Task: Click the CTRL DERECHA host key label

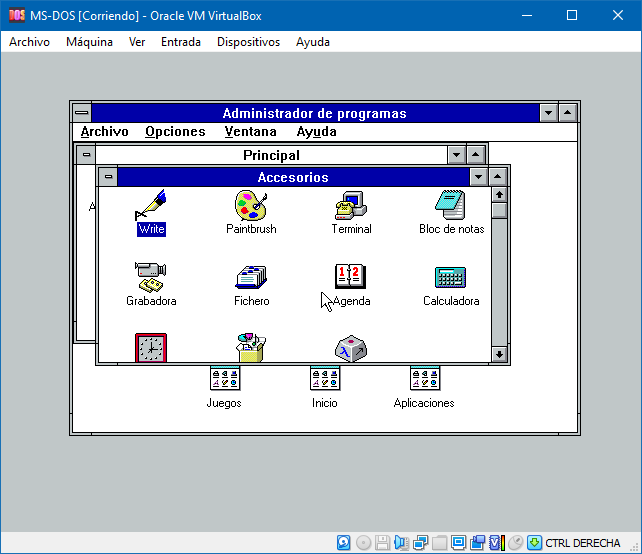Action: 583,543
